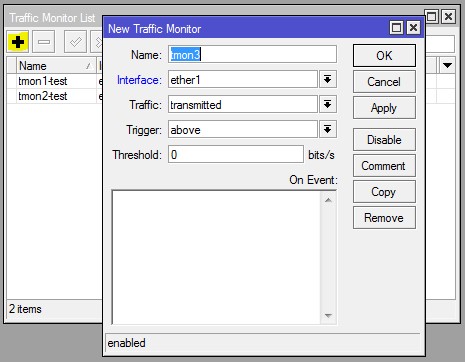Image resolution: width=465 pixels, height=362 pixels.
Task: Focus the Threshold input field
Action: 236,154
